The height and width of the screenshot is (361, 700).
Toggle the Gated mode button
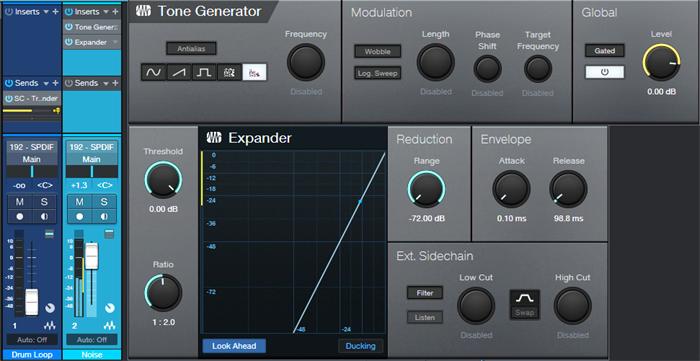point(604,51)
